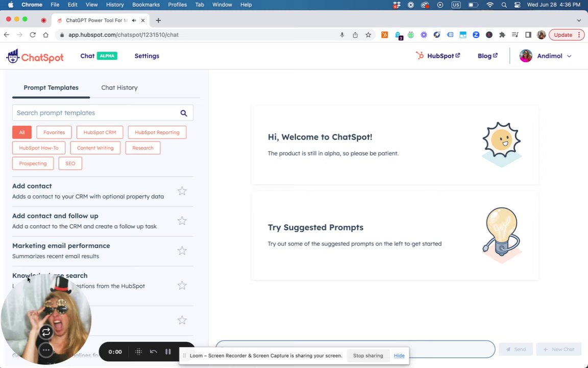Reload the page with the refresh icon
Viewport: 588px width, 368px height.
(33, 35)
